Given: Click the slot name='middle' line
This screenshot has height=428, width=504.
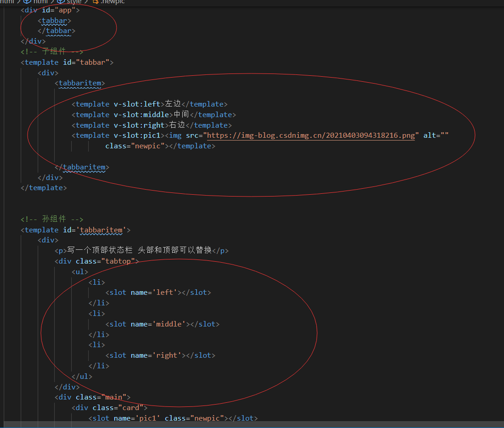Looking at the screenshot, I should 162,324.
